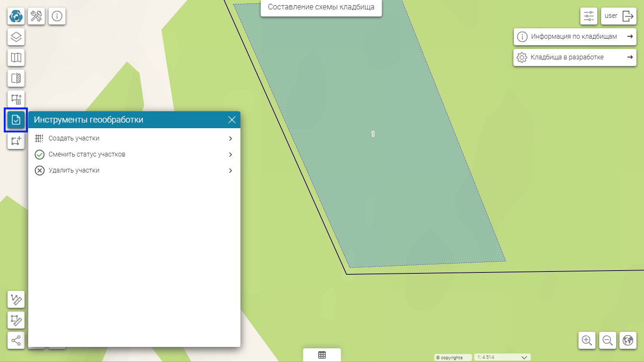Expand Сменить статус участков option
The height and width of the screenshot is (362, 644).
134,155
